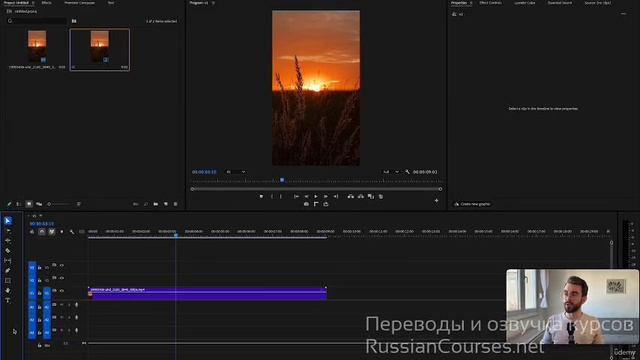Open sort icons menu in Project panel
The width and height of the screenshot is (640, 360).
click(79, 204)
